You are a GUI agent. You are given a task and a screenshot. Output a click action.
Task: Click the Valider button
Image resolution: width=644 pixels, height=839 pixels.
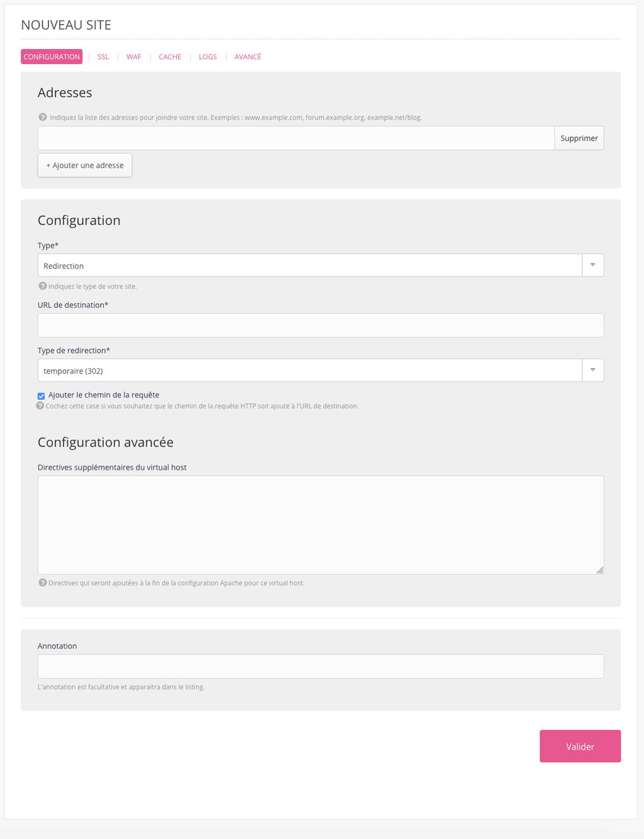pyautogui.click(x=580, y=747)
